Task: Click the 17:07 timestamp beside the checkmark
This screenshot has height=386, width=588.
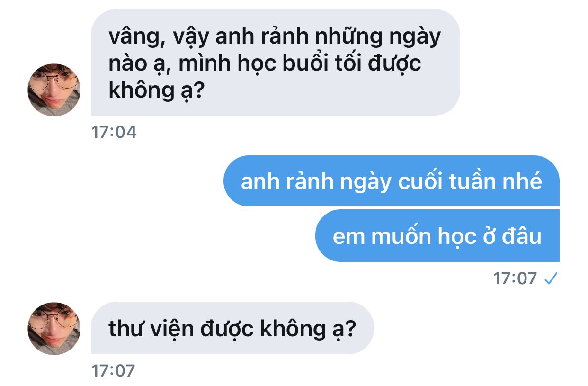Action: coord(515,278)
